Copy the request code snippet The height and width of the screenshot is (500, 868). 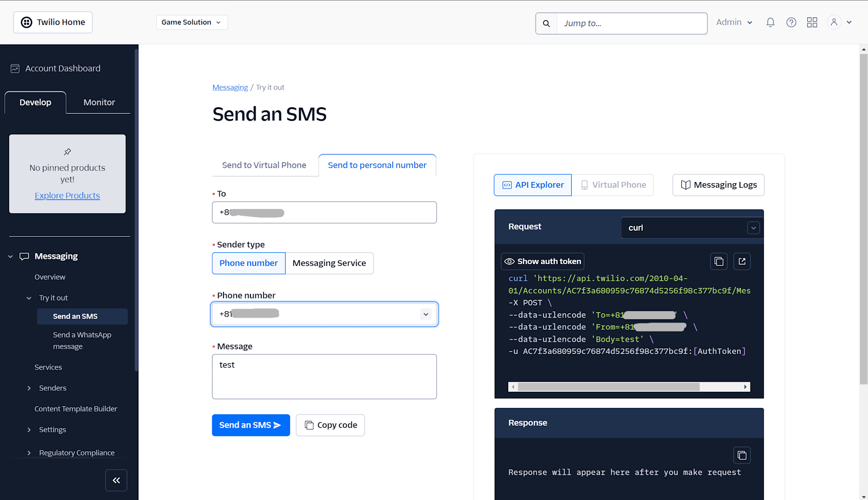pos(719,262)
